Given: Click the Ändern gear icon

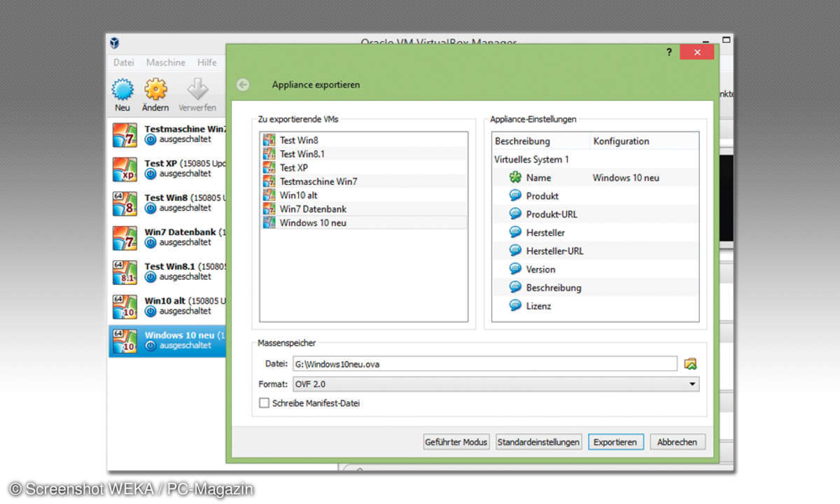Looking at the screenshot, I should coord(155,89).
